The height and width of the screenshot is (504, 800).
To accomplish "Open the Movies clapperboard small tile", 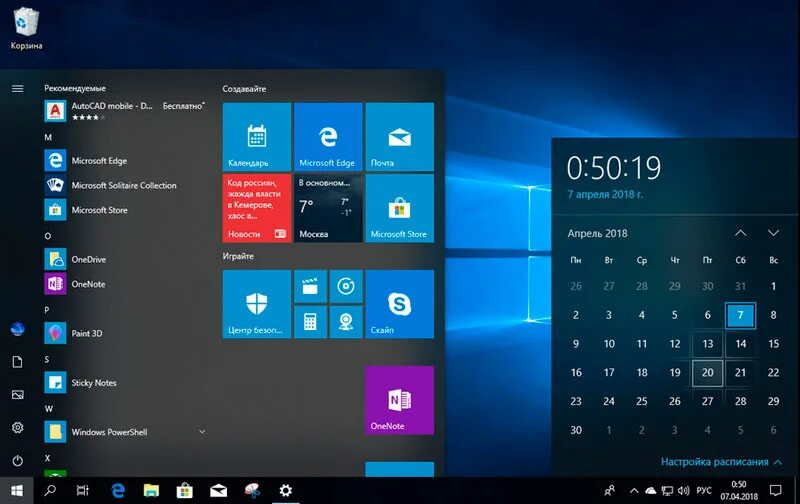I will tap(310, 287).
